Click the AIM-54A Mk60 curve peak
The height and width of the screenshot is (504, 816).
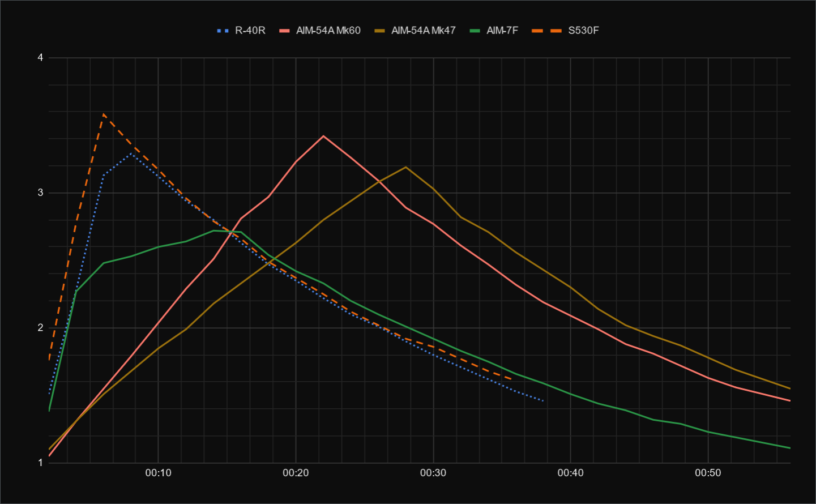click(x=323, y=136)
